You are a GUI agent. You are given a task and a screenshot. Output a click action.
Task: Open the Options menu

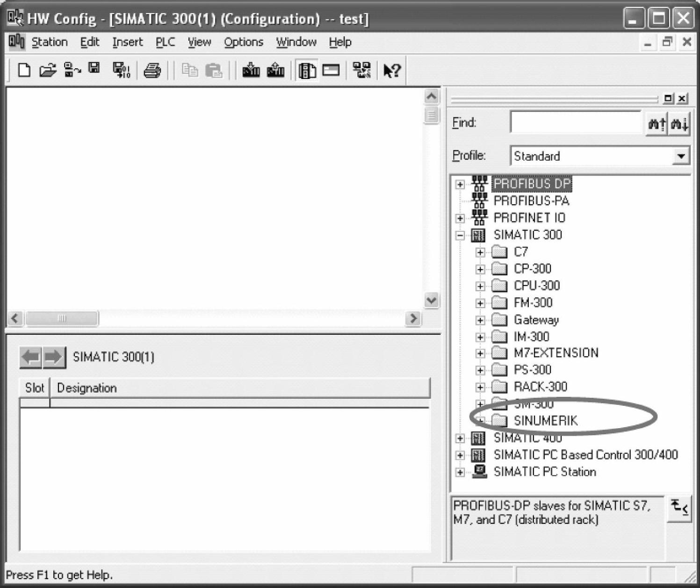pyautogui.click(x=244, y=42)
